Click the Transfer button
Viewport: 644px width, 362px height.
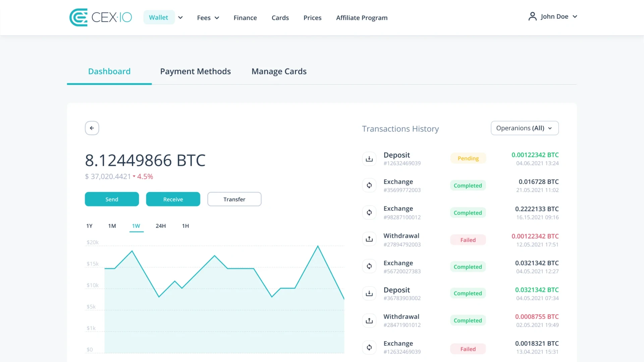234,199
